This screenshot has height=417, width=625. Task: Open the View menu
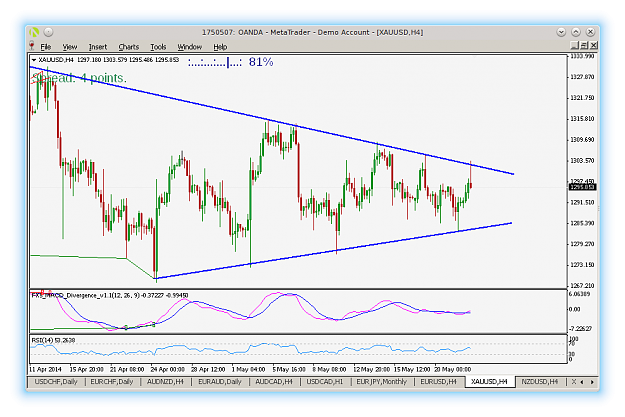click(70, 47)
